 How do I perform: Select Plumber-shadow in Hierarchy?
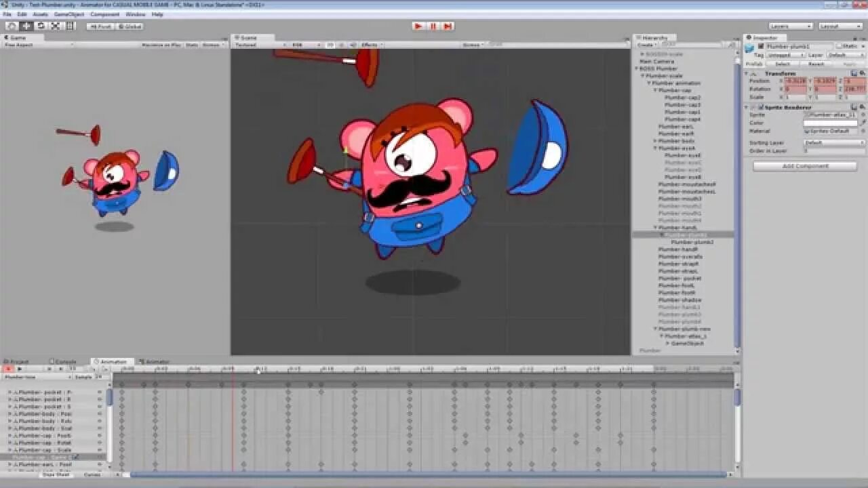point(679,300)
